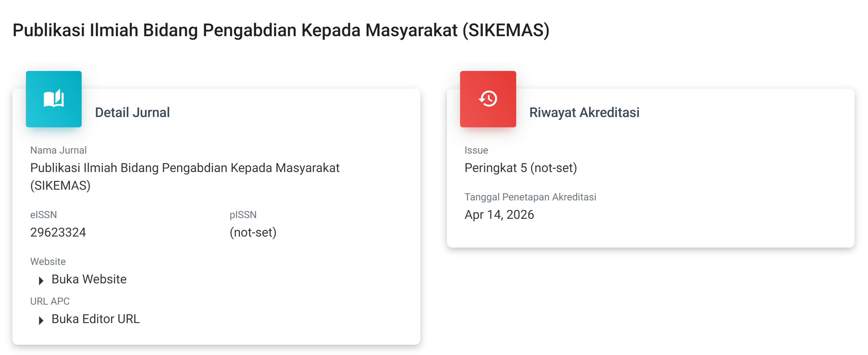The width and height of the screenshot is (868, 355).
Task: Click the Apr 14, 2026 accreditation date
Action: (x=499, y=215)
